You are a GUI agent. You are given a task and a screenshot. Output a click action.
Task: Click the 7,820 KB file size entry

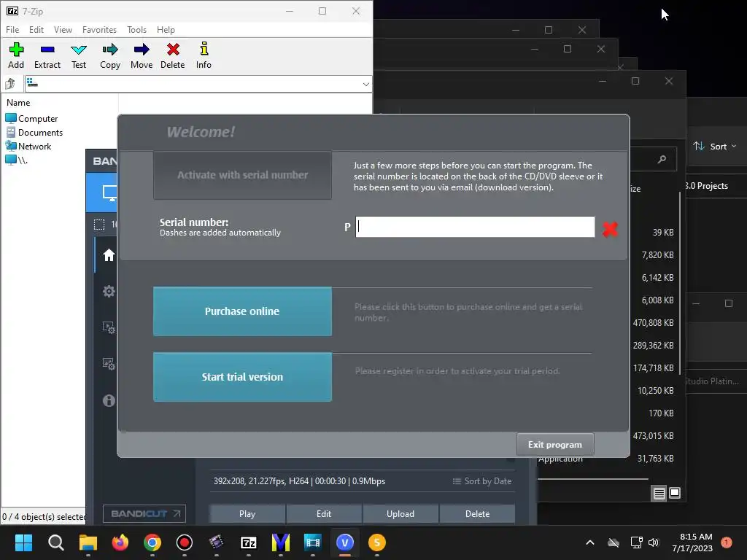click(657, 254)
